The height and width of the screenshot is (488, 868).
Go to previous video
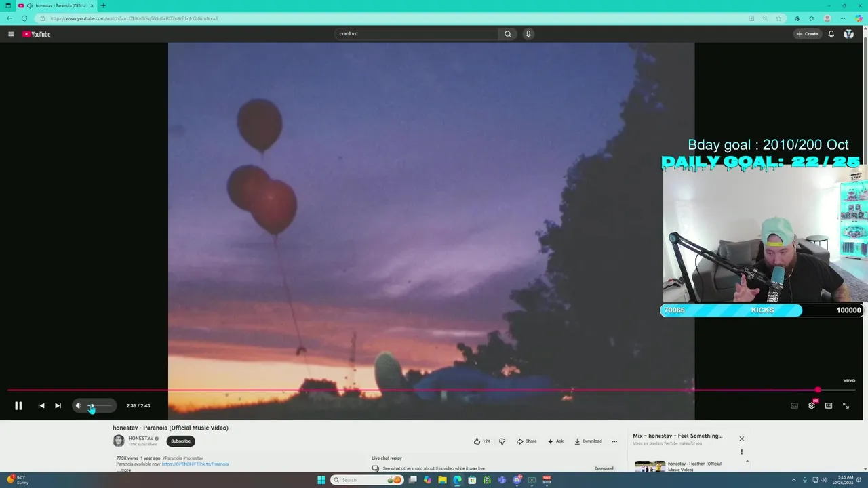coord(41,405)
